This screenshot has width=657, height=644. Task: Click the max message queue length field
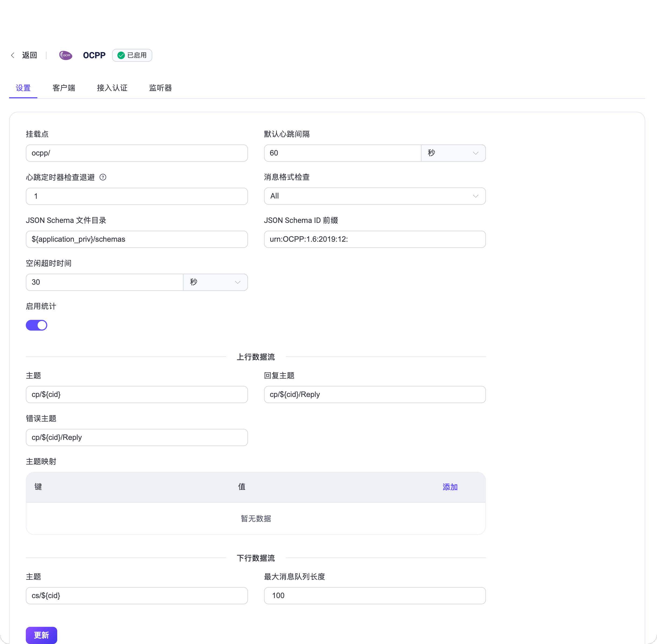pos(374,596)
